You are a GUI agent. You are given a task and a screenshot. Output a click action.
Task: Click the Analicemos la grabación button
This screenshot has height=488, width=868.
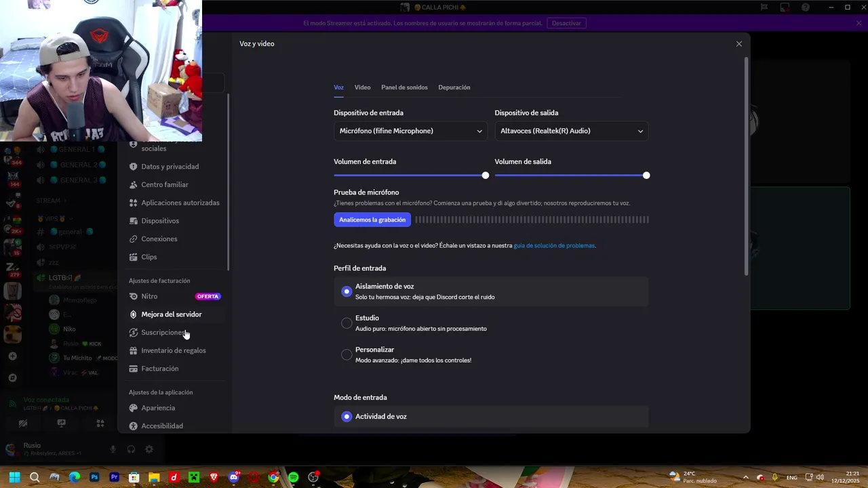pyautogui.click(x=372, y=220)
